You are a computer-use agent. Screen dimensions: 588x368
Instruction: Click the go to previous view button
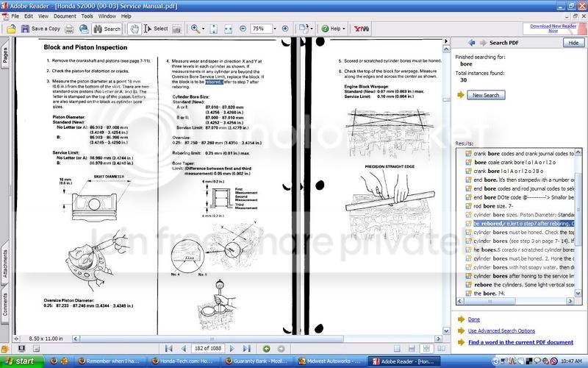pos(265,348)
